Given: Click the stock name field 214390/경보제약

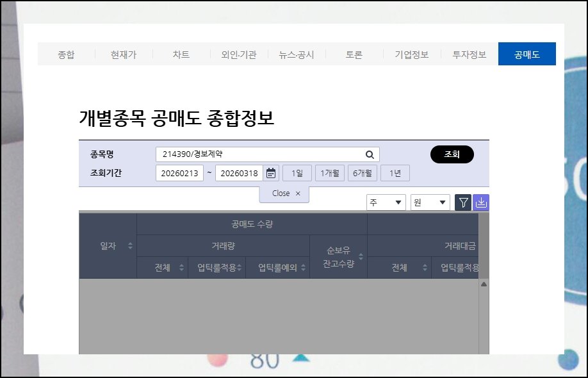Looking at the screenshot, I should pyautogui.click(x=267, y=154).
